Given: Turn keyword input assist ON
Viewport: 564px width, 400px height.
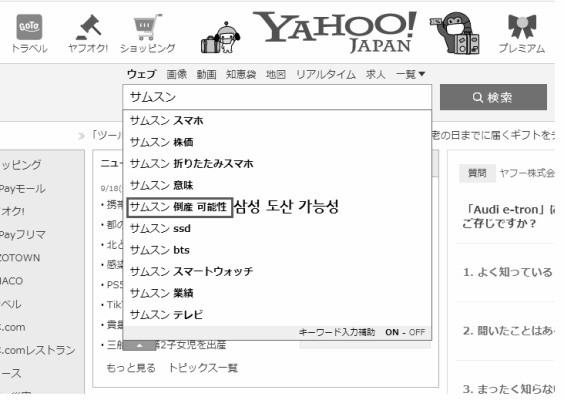Looking at the screenshot, I should click(x=392, y=332).
